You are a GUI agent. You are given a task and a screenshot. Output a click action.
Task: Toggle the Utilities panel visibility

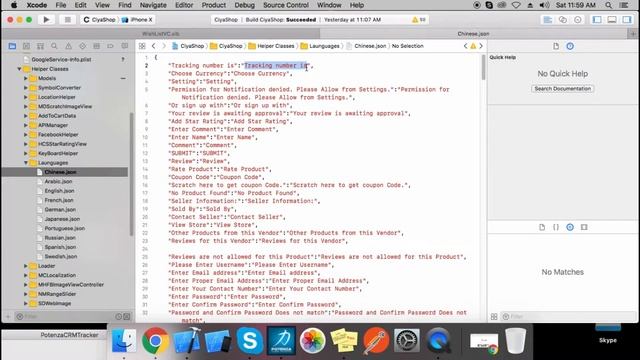[627, 20]
